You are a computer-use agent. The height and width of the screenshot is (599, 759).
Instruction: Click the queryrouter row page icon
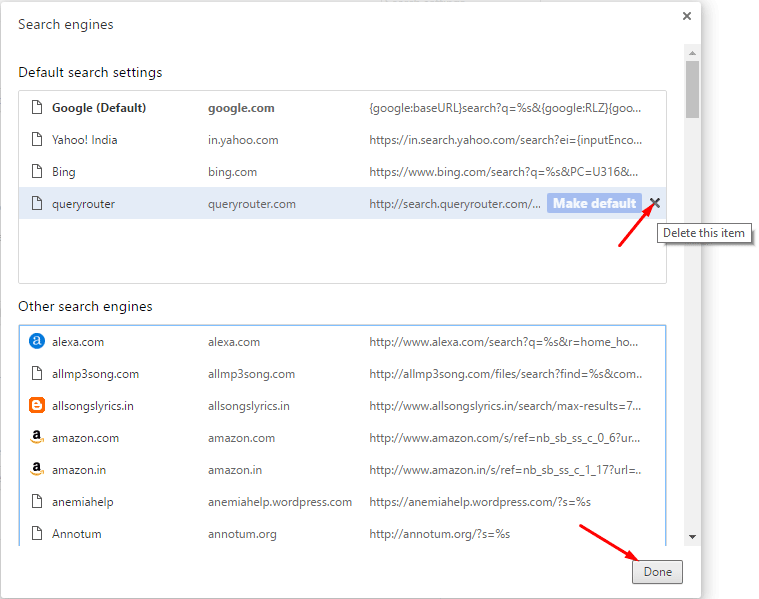coord(37,203)
